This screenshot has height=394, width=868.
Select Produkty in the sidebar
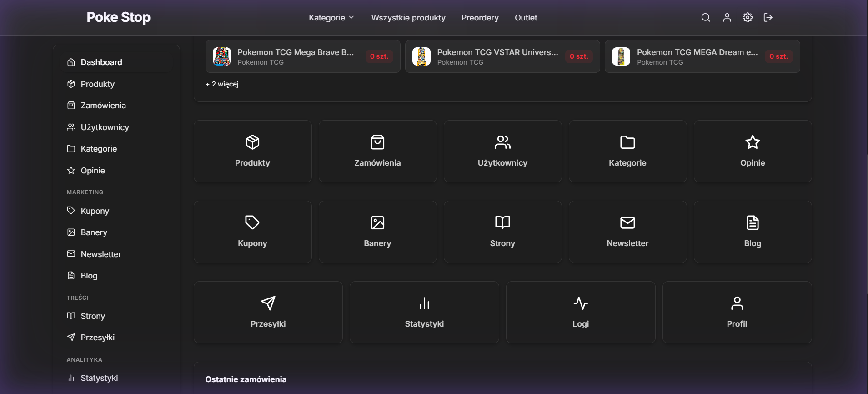[116, 84]
